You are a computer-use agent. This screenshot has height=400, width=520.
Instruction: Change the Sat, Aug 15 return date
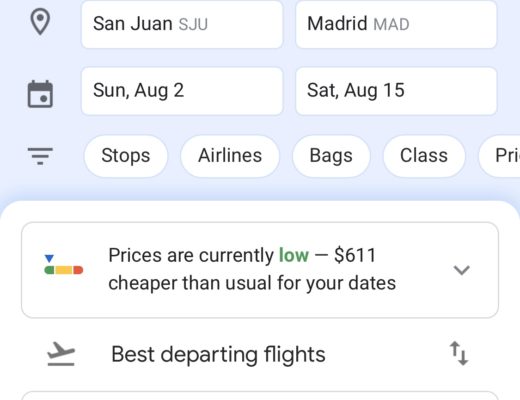[x=396, y=91]
